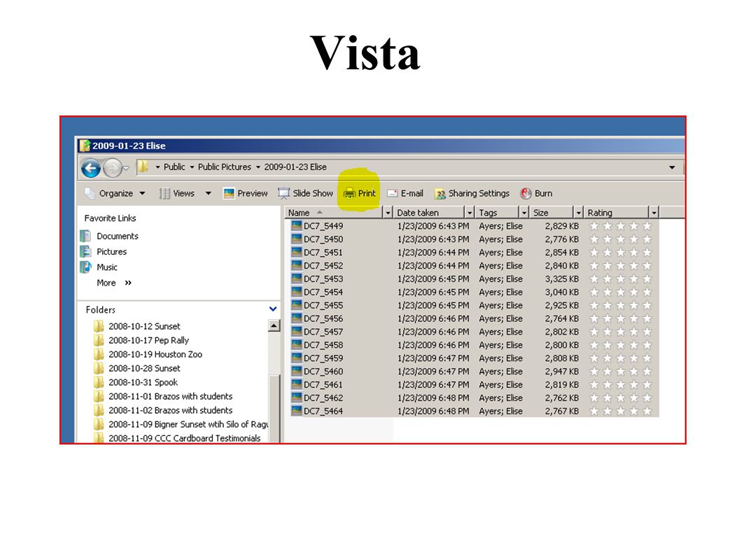Open Music favorite link

click(99, 267)
